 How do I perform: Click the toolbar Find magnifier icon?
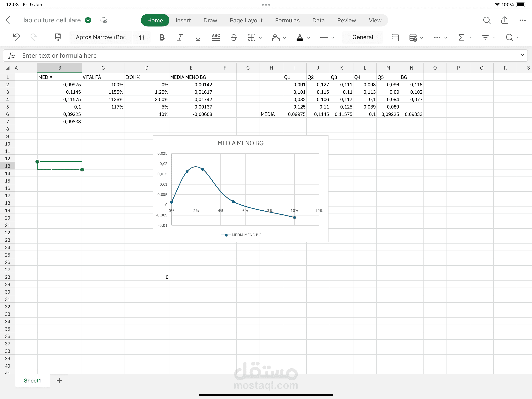pyautogui.click(x=509, y=37)
